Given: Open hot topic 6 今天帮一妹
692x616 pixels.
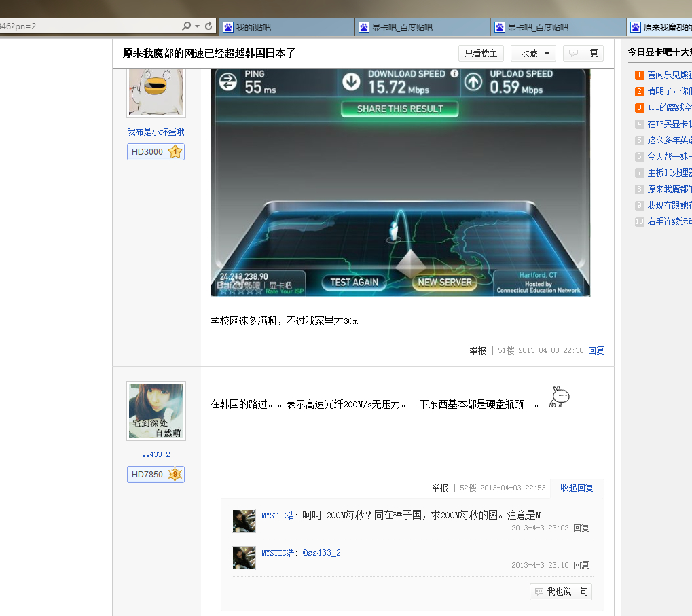Looking at the screenshot, I should point(670,157).
